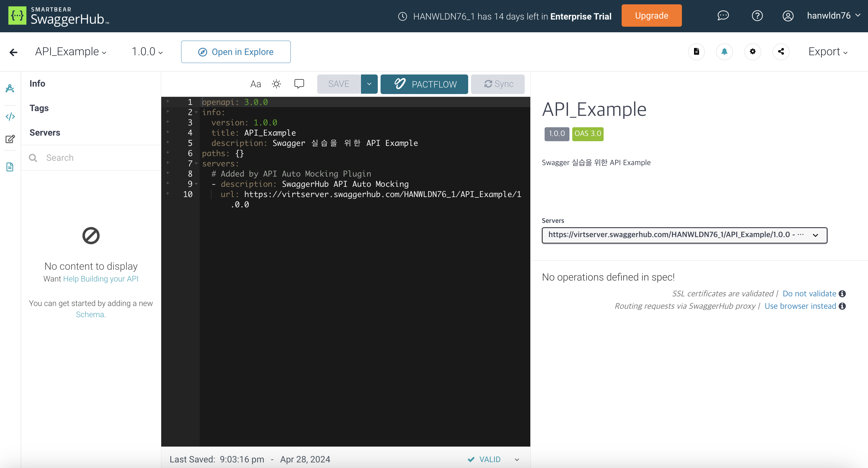868x468 pixels.
Task: Click the Upgrade button
Action: [651, 16]
